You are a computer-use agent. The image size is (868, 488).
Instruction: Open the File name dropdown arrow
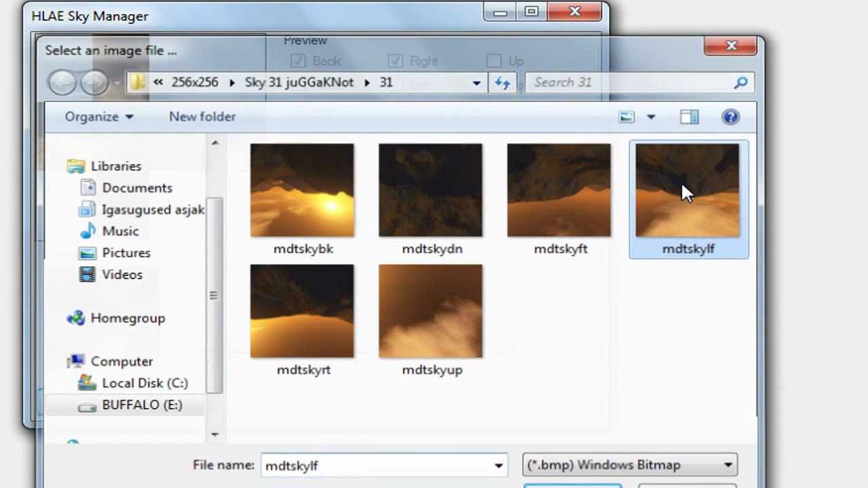(x=499, y=466)
